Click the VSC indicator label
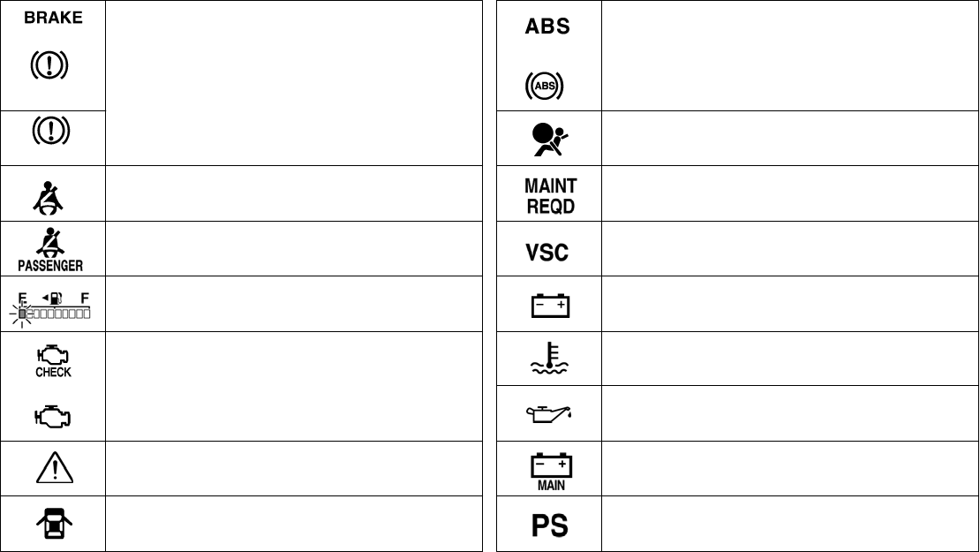This screenshot has height=552, width=980. (548, 250)
